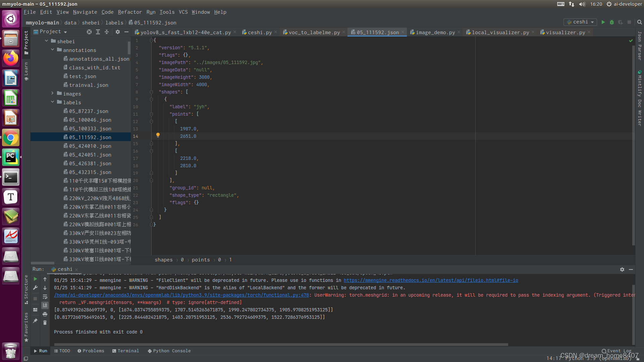Click the green inspection checkmark in editor
Viewport: 644px width, 362px height.
(631, 41)
